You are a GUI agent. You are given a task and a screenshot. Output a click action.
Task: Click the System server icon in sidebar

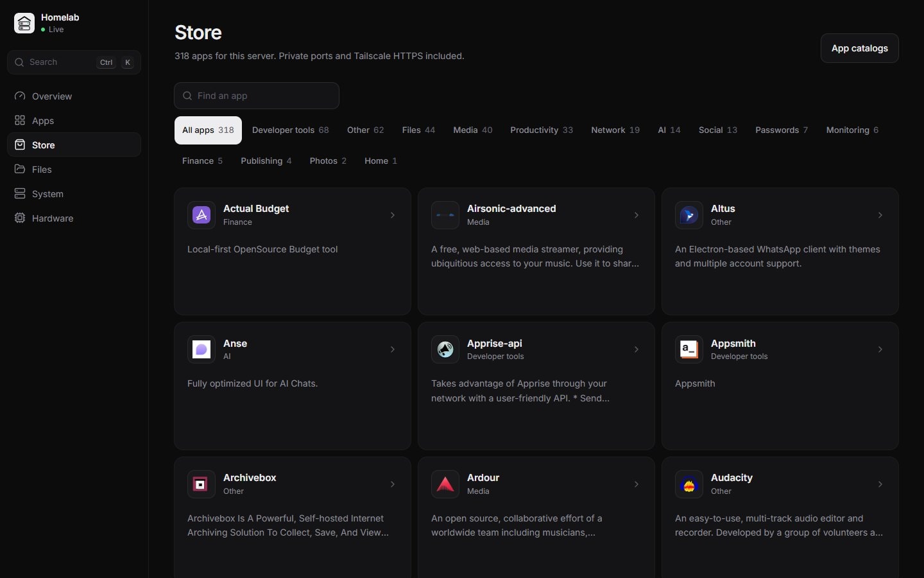[20, 193]
